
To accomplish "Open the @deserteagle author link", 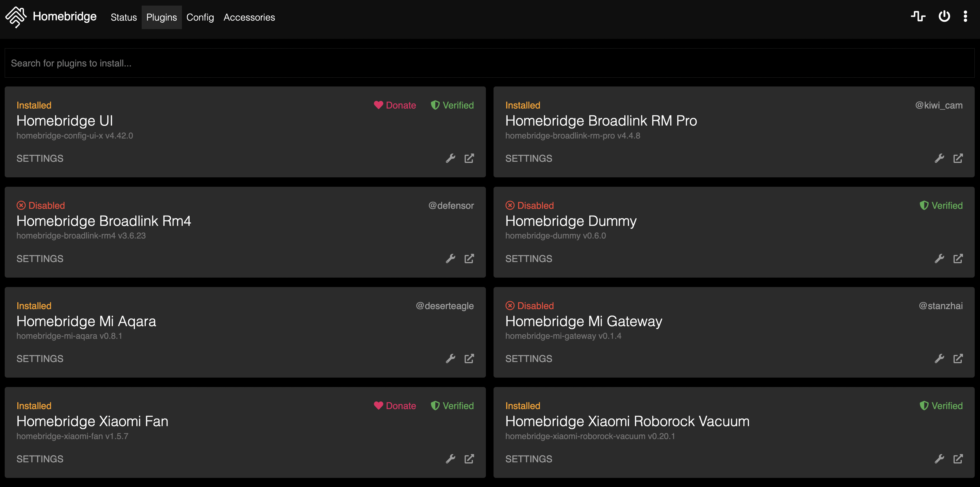I will [444, 306].
